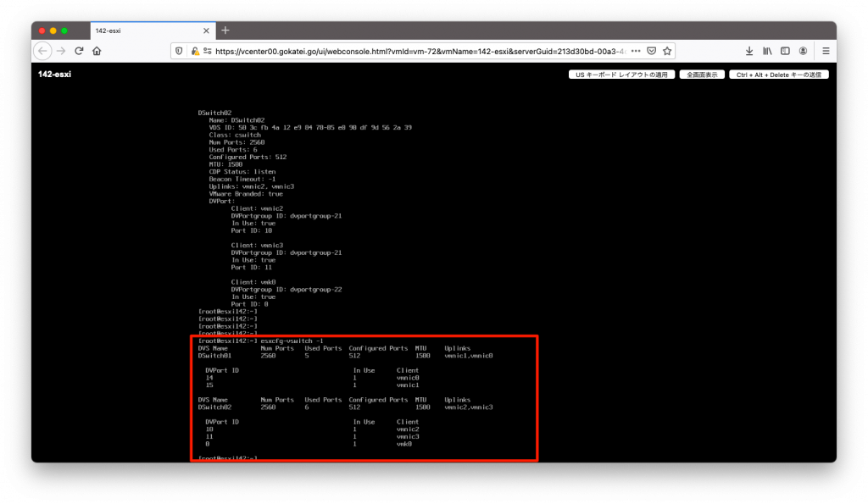Bookmark this page using the star
868x504 pixels.
667,51
